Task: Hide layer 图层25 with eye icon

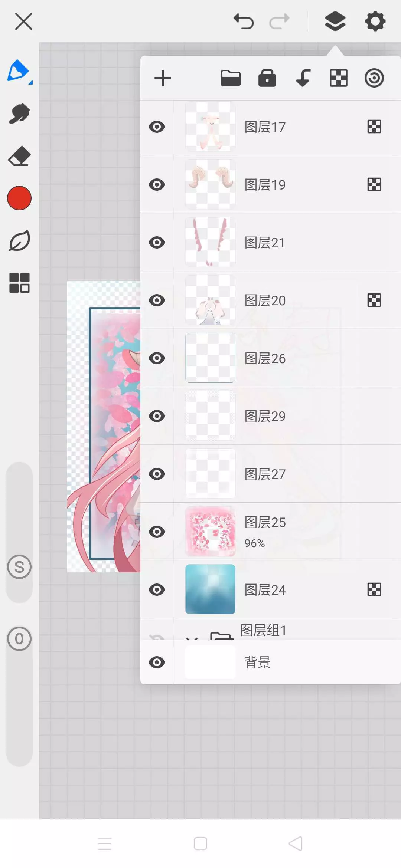Action: pos(157,532)
